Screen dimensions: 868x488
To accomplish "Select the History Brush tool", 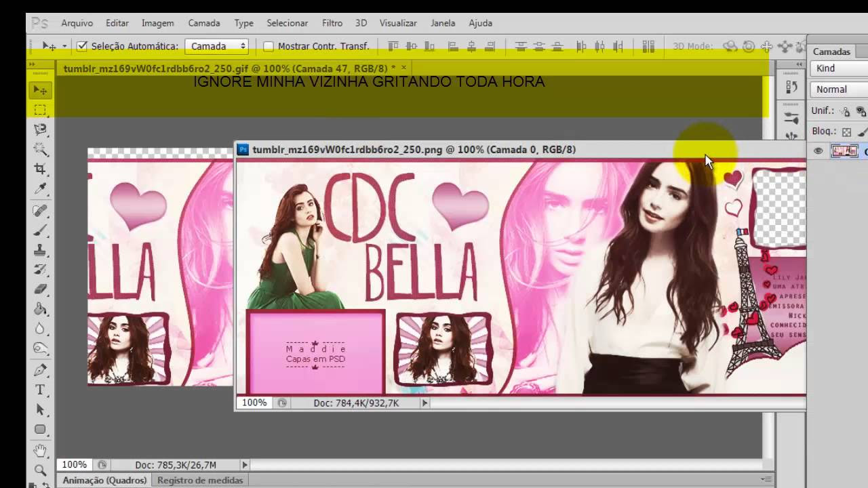I will 40,270.
